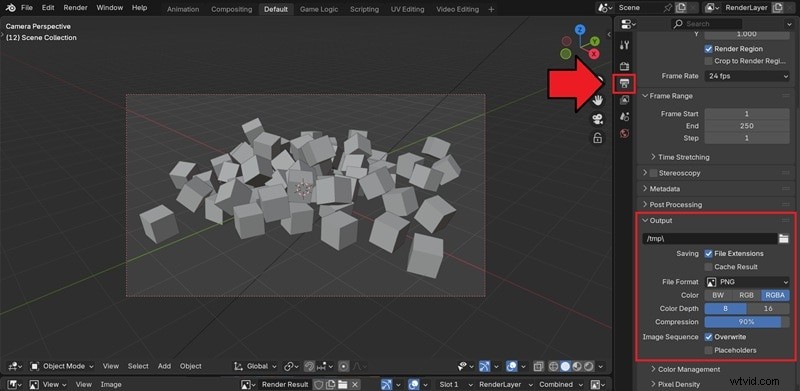Select BW color mode
This screenshot has width=800, height=391.
click(x=718, y=295)
